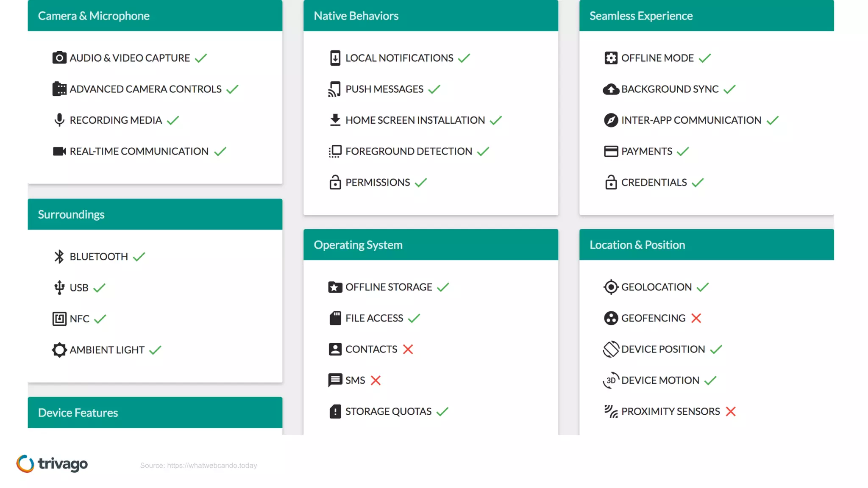
Task: Open the whatwebcando.today source link
Action: coord(211,465)
